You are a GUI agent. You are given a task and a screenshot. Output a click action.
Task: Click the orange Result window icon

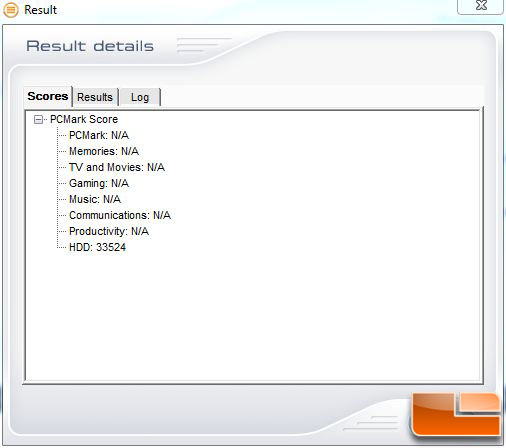pos(11,10)
